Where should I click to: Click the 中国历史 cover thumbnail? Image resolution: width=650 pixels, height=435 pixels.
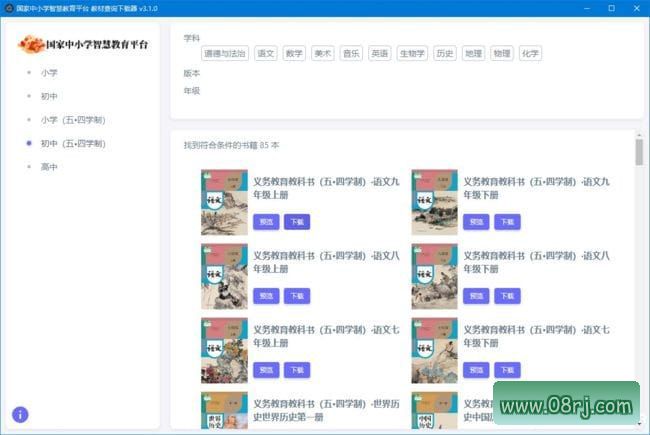pyautogui.click(x=434, y=411)
